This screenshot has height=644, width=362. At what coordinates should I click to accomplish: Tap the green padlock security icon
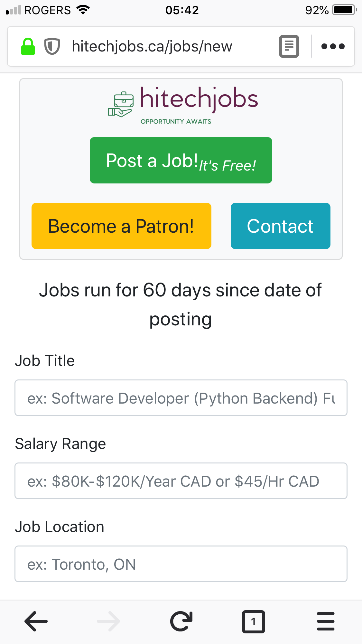pos(28,47)
